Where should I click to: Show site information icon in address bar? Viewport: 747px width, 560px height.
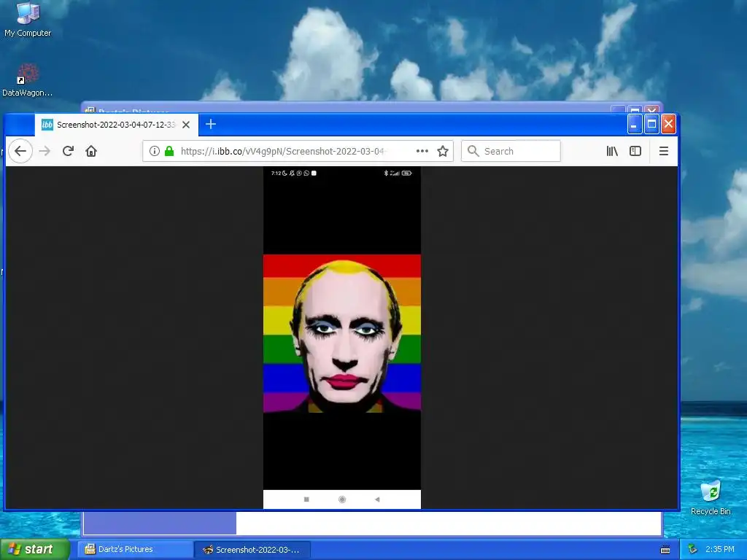[x=155, y=151]
